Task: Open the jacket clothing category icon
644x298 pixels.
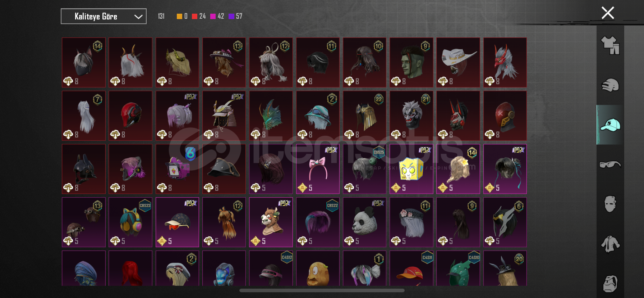Action: (610, 244)
